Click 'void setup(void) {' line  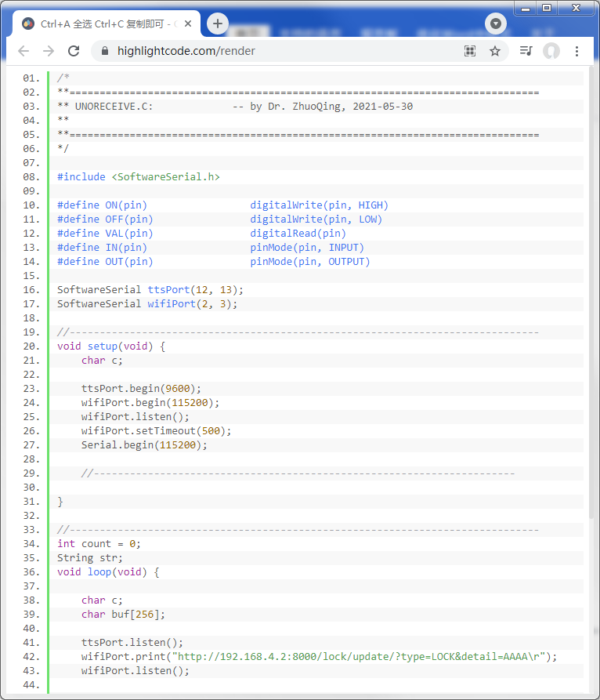click(x=111, y=346)
